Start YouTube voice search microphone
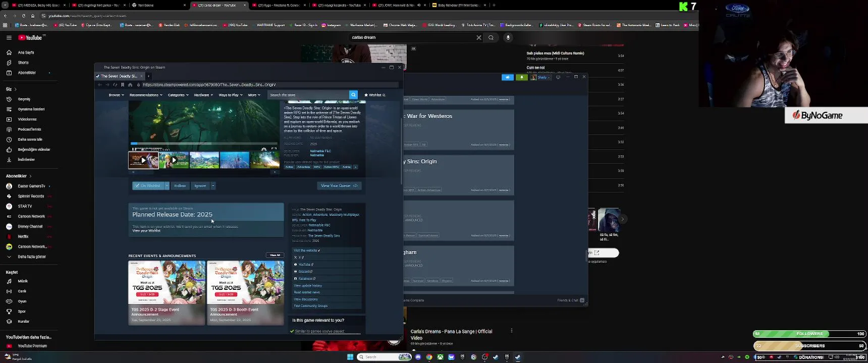This screenshot has width=868, height=363. tap(508, 37)
